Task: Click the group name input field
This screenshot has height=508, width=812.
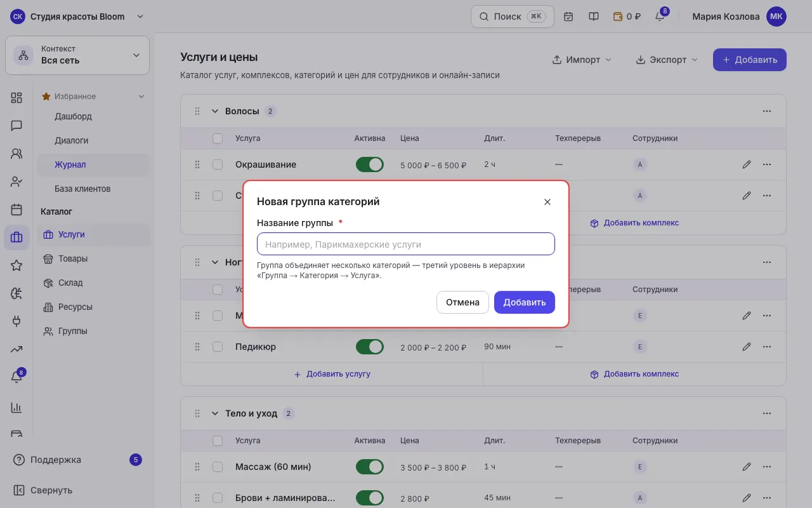Action: coord(406,244)
